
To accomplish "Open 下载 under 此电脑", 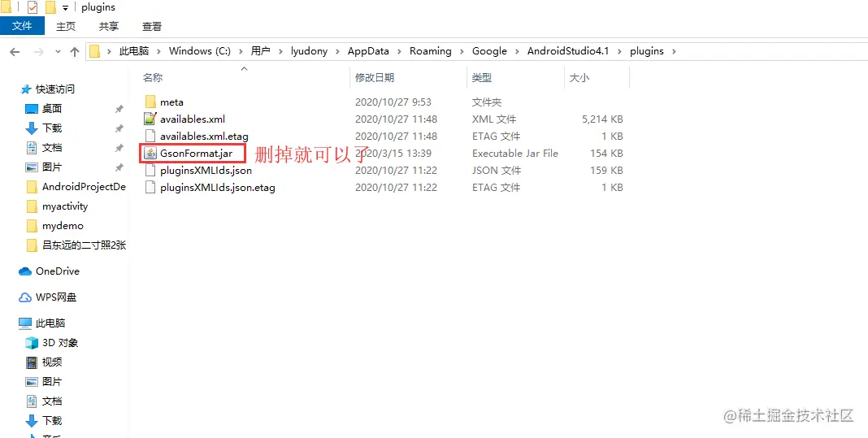I will coord(51,421).
